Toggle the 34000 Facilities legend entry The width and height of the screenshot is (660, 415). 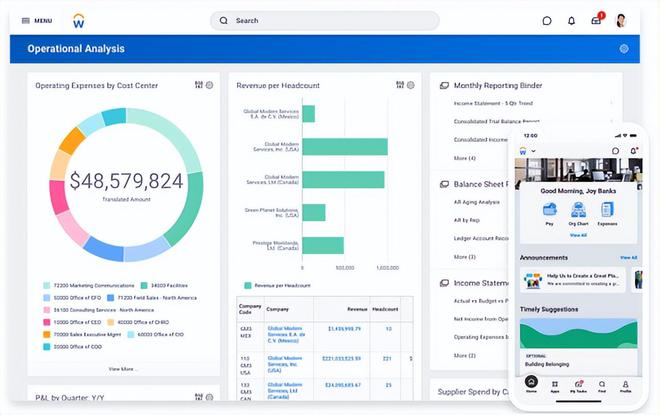pos(164,285)
